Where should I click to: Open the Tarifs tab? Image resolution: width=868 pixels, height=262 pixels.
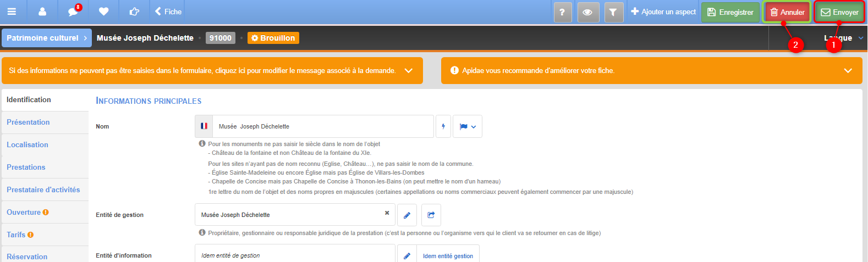[x=45, y=235]
